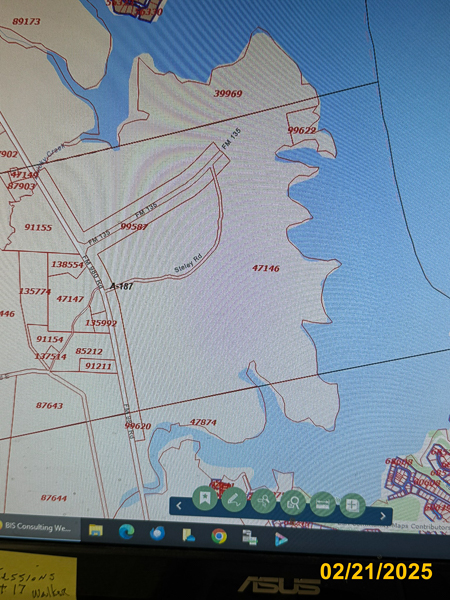
Task: Select parcel 39969 on the map
Action: pos(228,94)
